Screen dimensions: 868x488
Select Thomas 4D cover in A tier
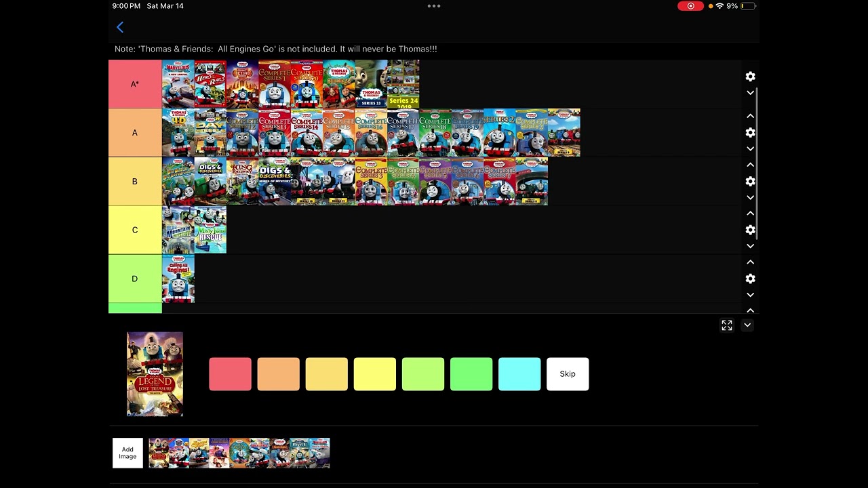(178, 133)
